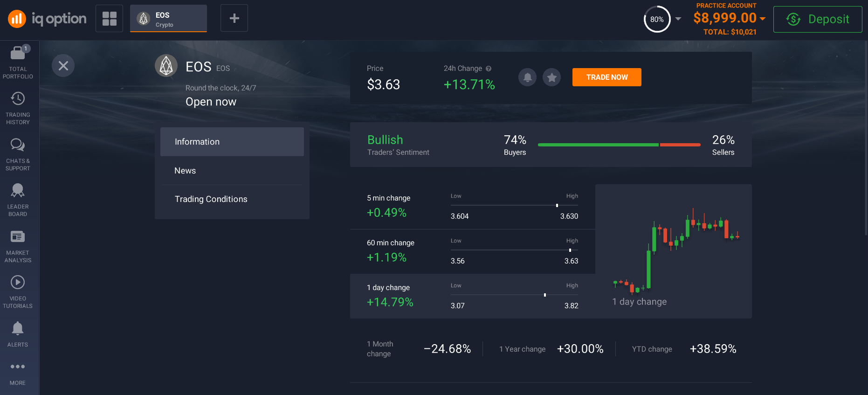This screenshot has height=395, width=868.
Task: Open Video Tutorials
Action: coord(18,292)
